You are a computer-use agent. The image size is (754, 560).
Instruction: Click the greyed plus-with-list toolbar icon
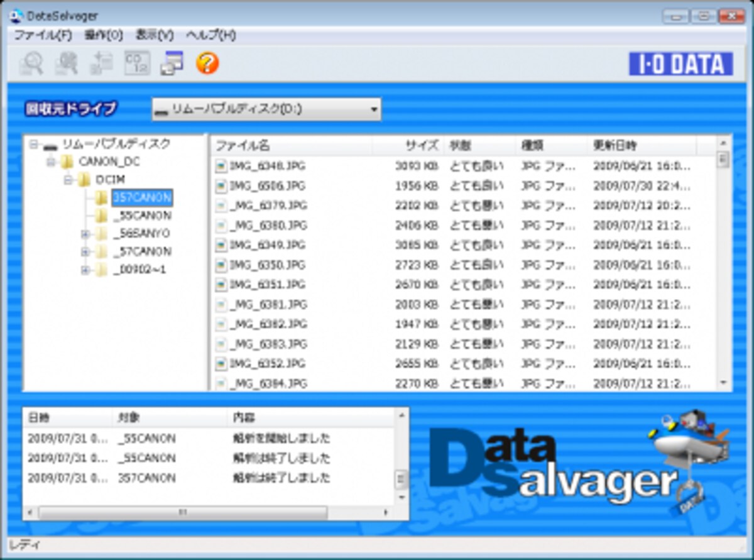coord(101,63)
